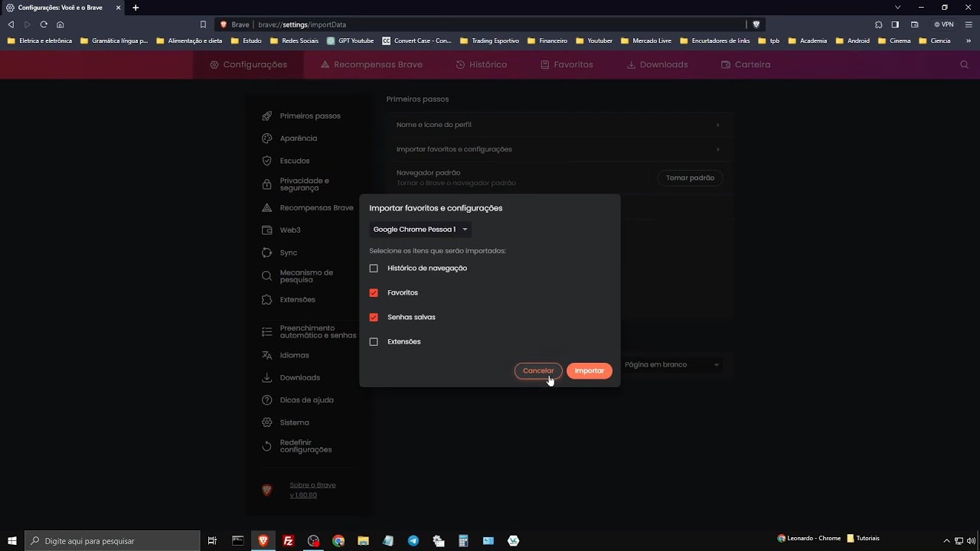This screenshot has width=980, height=551.
Task: Select Primeiros passos in the sidebar
Action: coord(301,116)
